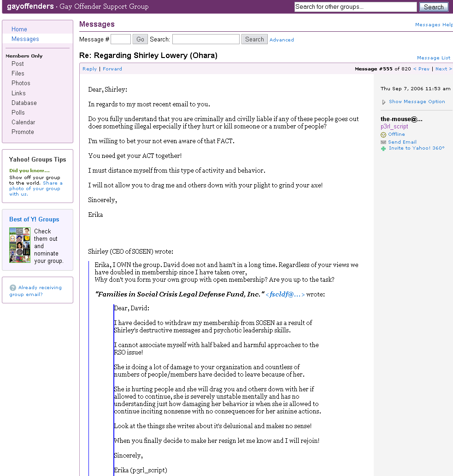Open the Database section
453x476 pixels.
(x=24, y=103)
